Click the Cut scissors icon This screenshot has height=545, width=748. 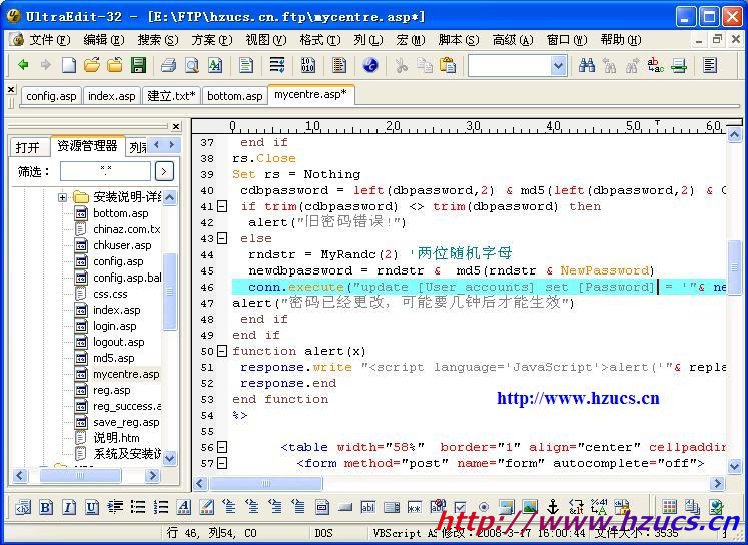click(x=401, y=65)
